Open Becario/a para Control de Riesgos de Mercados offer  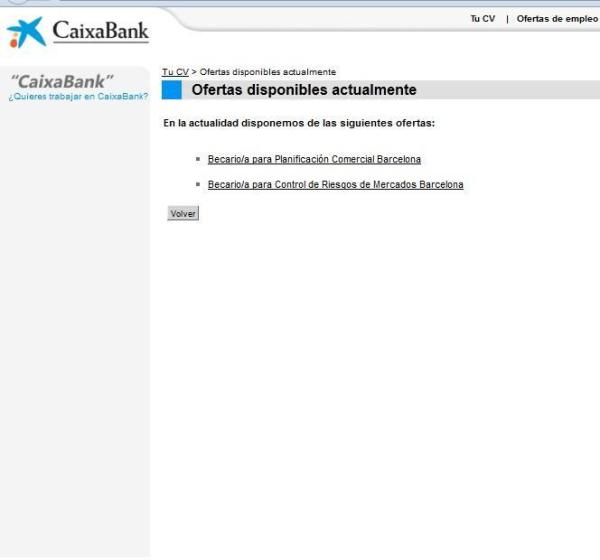click(x=335, y=185)
